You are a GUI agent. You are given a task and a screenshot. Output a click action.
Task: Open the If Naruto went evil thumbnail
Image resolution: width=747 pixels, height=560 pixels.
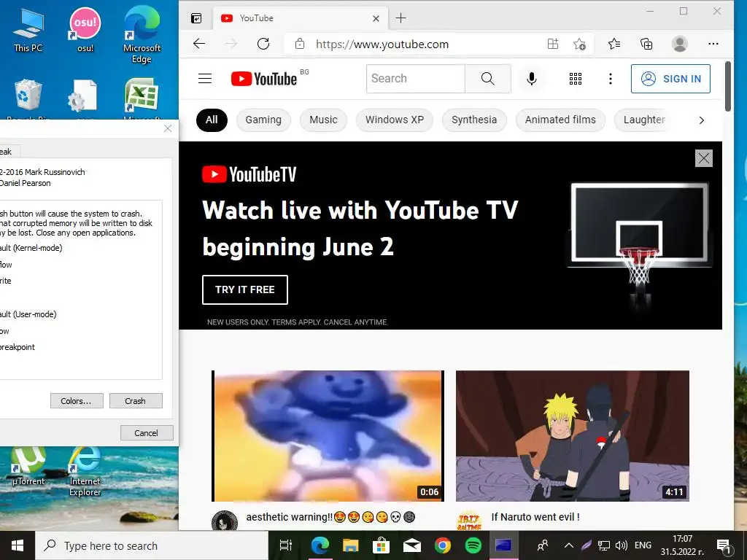(572, 436)
